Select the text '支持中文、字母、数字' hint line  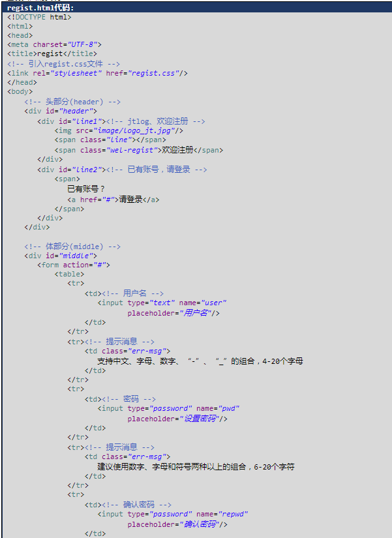tap(200, 361)
